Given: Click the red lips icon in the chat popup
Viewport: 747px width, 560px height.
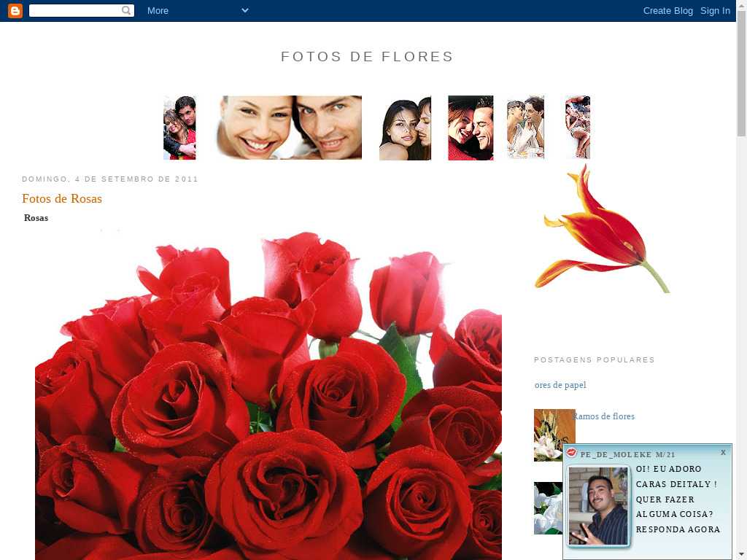Looking at the screenshot, I should [572, 454].
